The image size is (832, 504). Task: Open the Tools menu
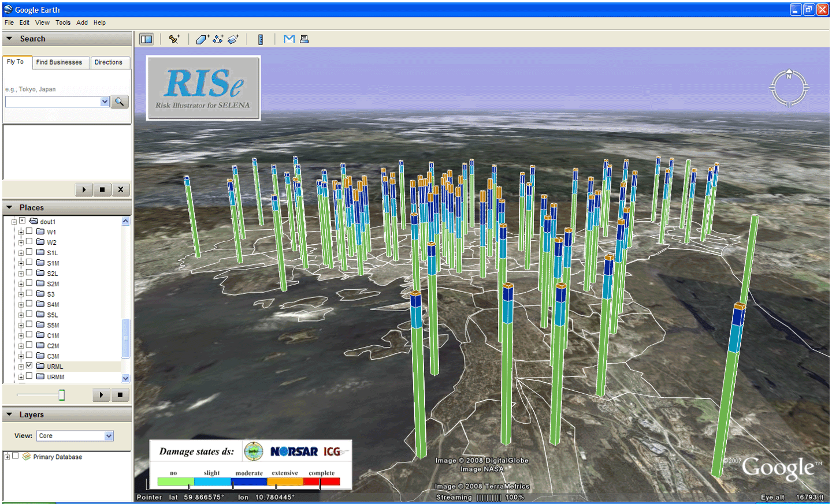62,23
